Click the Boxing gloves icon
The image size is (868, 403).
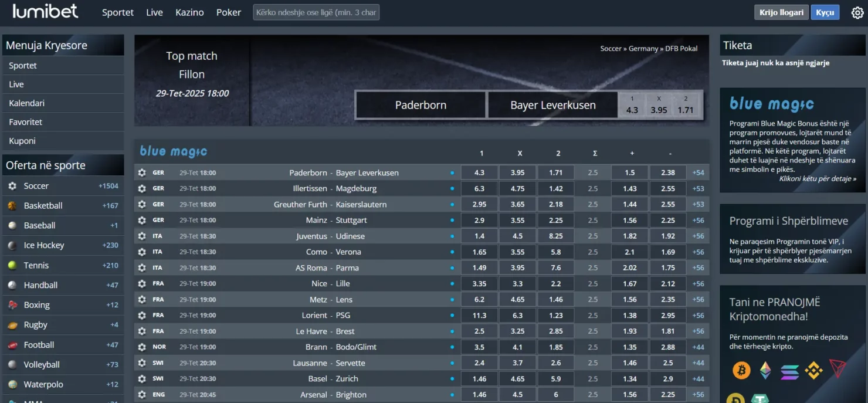click(x=12, y=305)
